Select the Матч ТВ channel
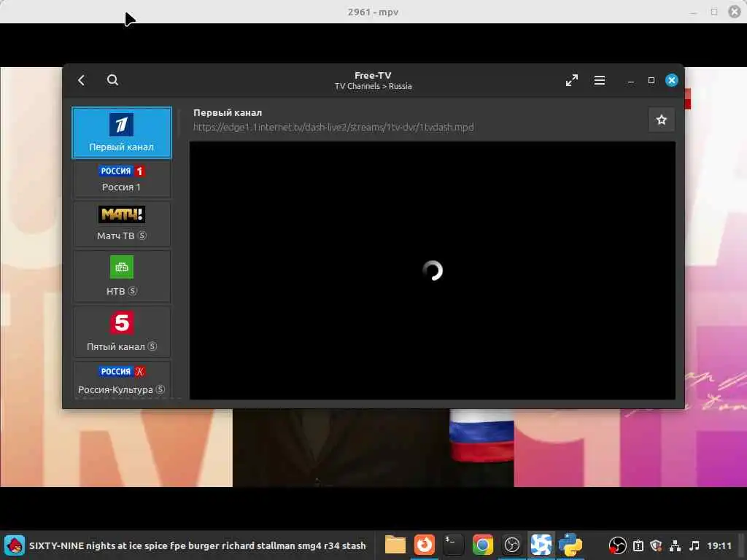 [122, 224]
